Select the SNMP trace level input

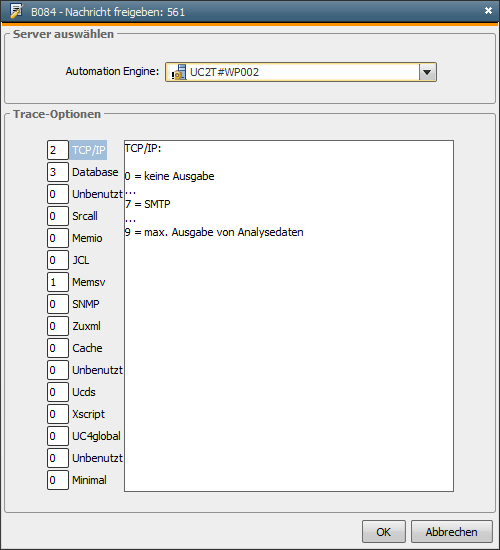(58, 304)
